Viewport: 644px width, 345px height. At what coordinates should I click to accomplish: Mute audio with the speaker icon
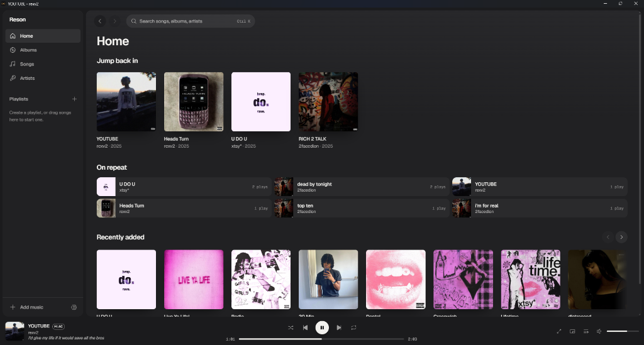[599, 331]
